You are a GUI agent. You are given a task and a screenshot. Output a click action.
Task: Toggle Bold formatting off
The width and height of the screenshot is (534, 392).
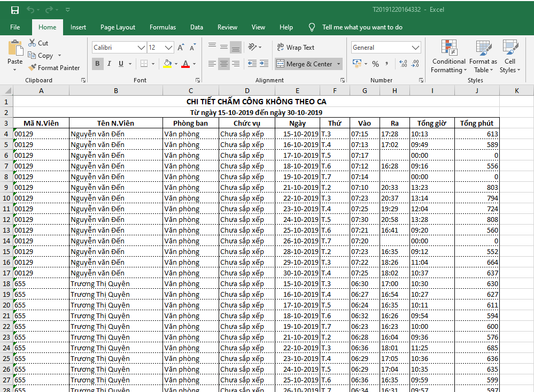pos(97,64)
